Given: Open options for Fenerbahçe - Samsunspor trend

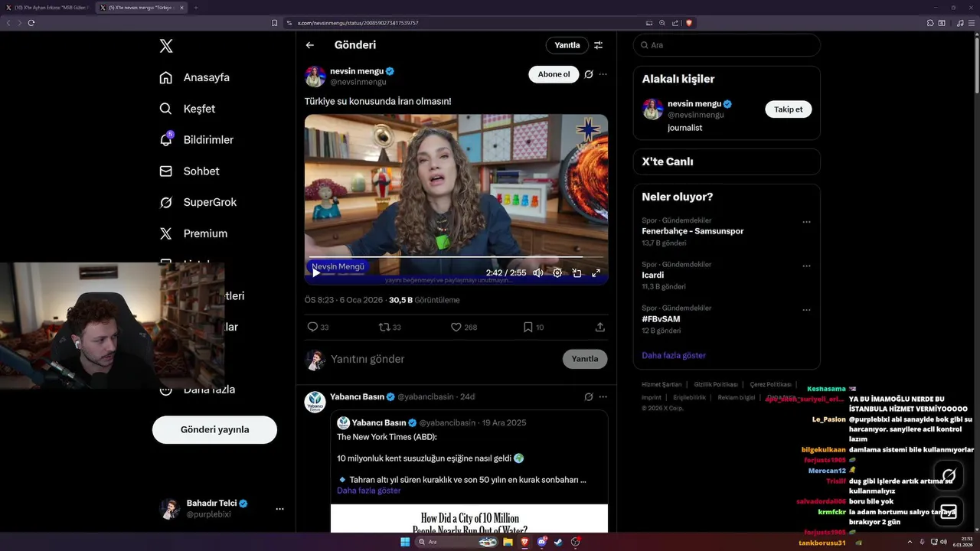Looking at the screenshot, I should point(806,222).
